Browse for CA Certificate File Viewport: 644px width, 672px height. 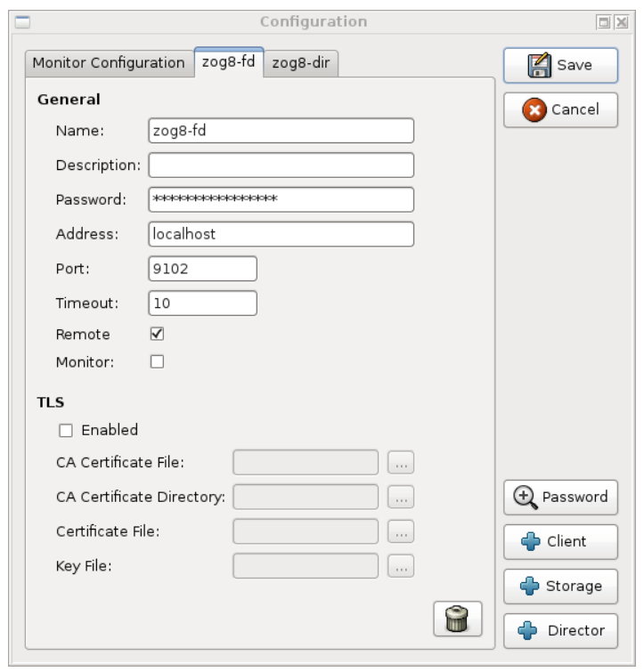point(401,463)
